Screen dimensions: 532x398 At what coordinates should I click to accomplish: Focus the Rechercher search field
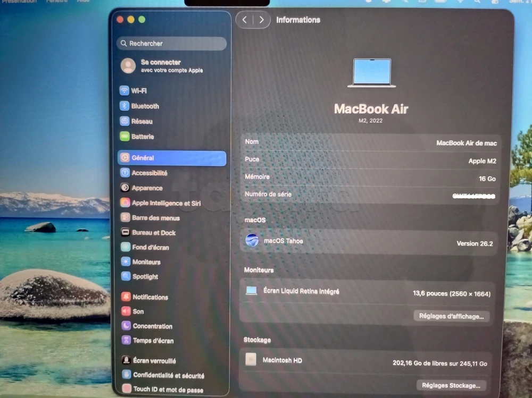pyautogui.click(x=172, y=44)
